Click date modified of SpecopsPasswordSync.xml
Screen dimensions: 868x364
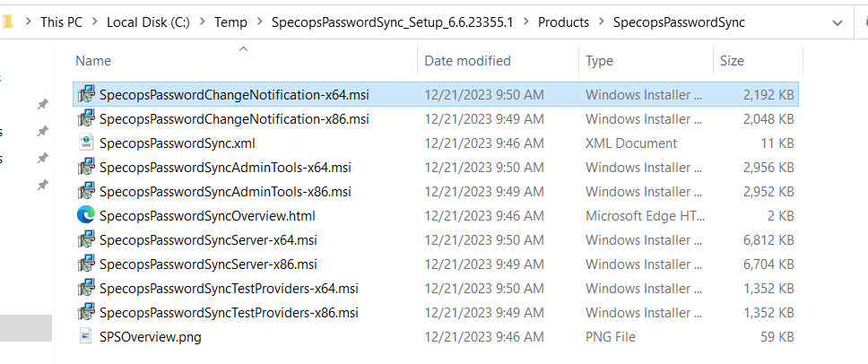tap(484, 143)
